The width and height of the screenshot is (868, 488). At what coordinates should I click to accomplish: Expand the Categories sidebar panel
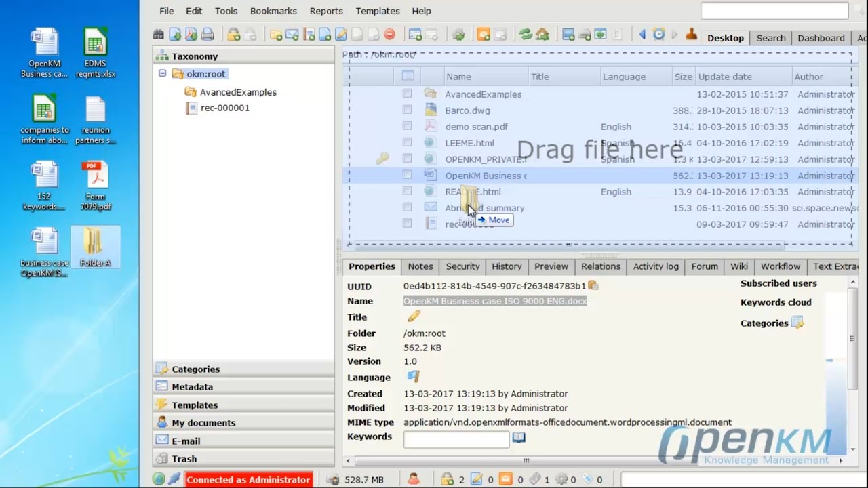243,369
